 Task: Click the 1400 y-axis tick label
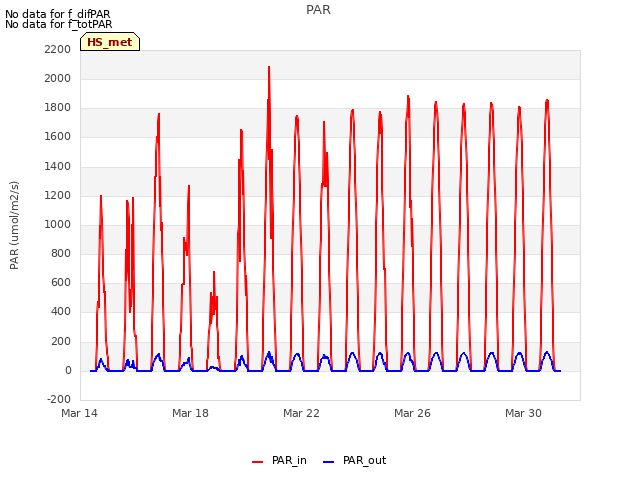[x=58, y=166]
